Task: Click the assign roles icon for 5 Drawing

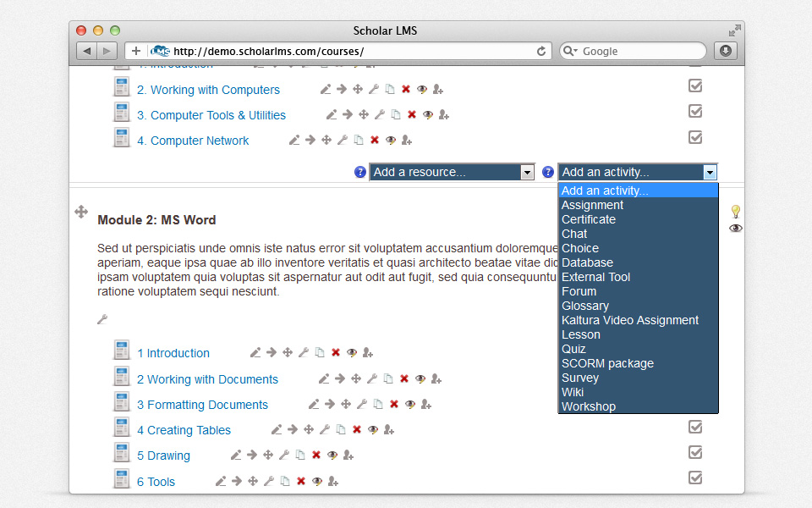Action: pos(348,456)
